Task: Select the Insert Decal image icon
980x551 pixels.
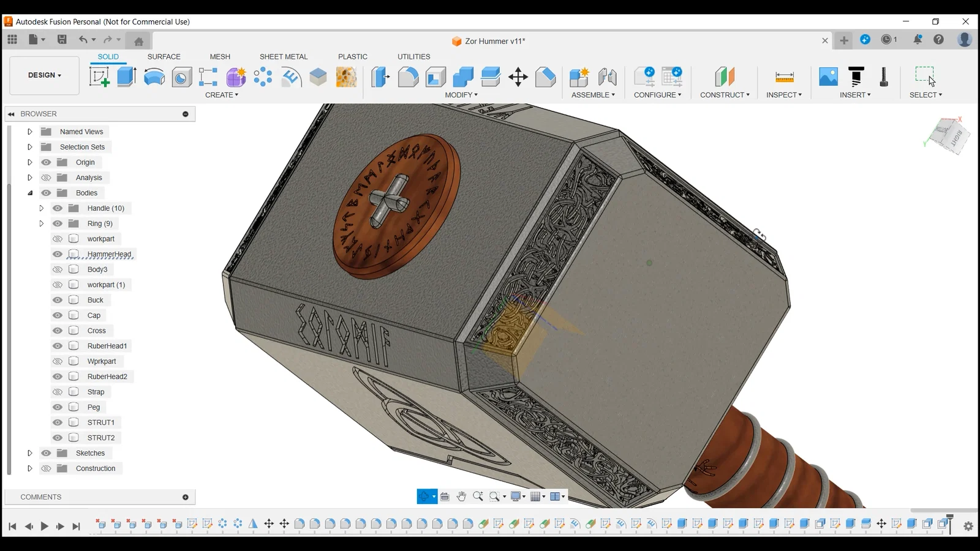Action: click(x=828, y=77)
